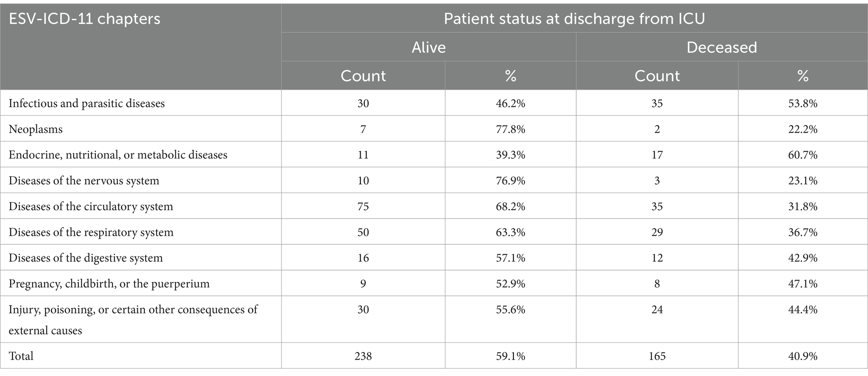868x376 pixels.
Task: Click the 60.7% deceased percentage cell
Action: 803,155
